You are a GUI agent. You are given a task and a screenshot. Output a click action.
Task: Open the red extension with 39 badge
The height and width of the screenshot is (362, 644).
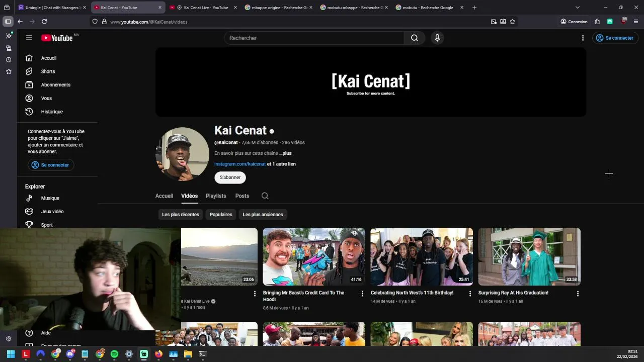tap(623, 21)
